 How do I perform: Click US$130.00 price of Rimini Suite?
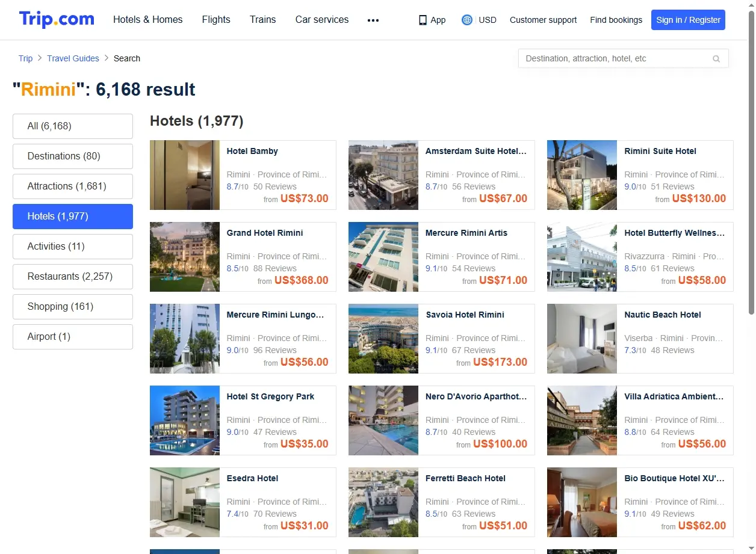tap(699, 199)
